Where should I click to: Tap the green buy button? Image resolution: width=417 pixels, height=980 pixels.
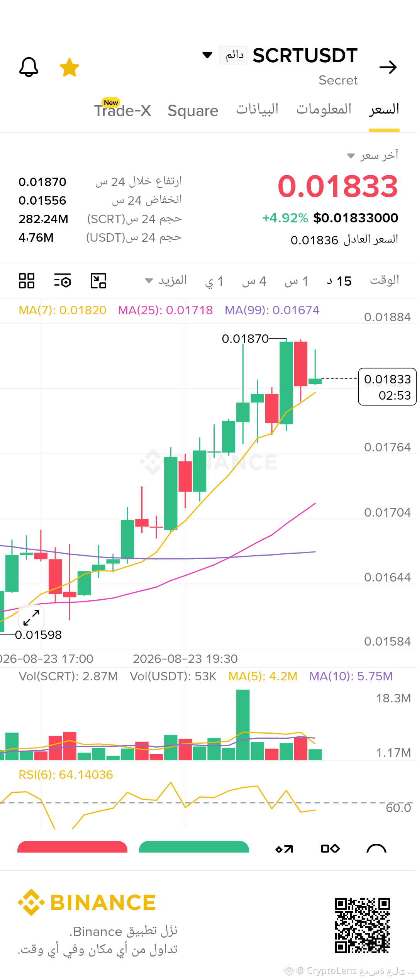tap(194, 847)
